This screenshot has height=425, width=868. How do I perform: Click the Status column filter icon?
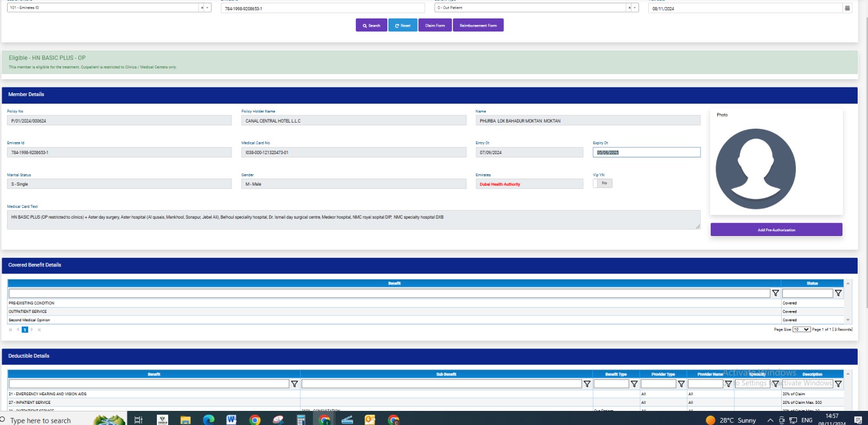(838, 293)
